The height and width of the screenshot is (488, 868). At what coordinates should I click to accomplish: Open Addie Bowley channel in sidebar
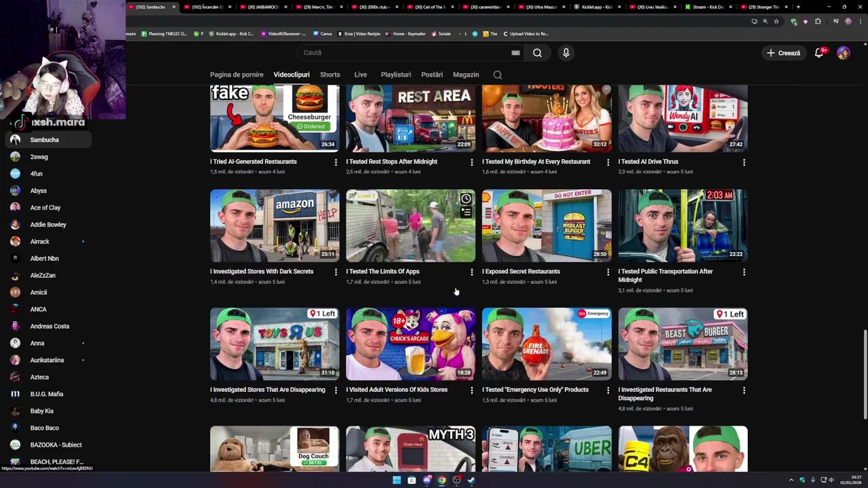48,224
